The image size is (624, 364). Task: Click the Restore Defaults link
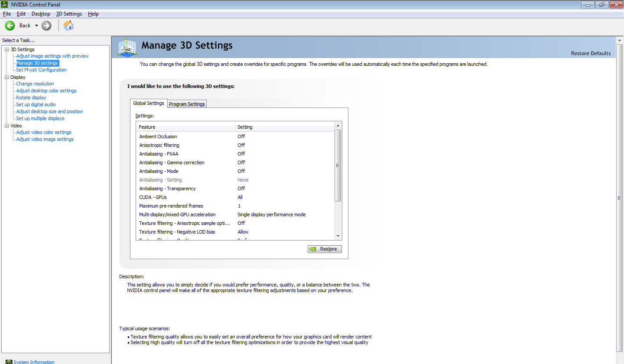(x=591, y=53)
